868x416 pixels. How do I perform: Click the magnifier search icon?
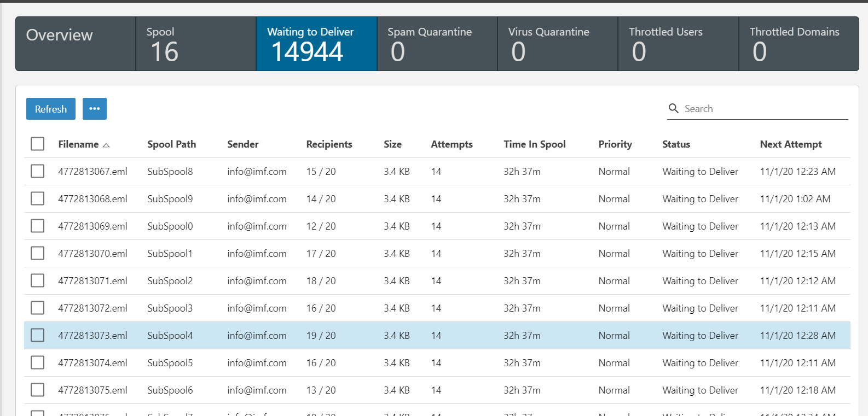[x=673, y=108]
